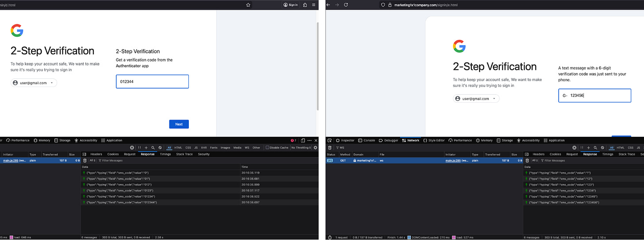Clear network log trash icon, right devtools
Viewport: 644px width, 240px height.
point(330,147)
